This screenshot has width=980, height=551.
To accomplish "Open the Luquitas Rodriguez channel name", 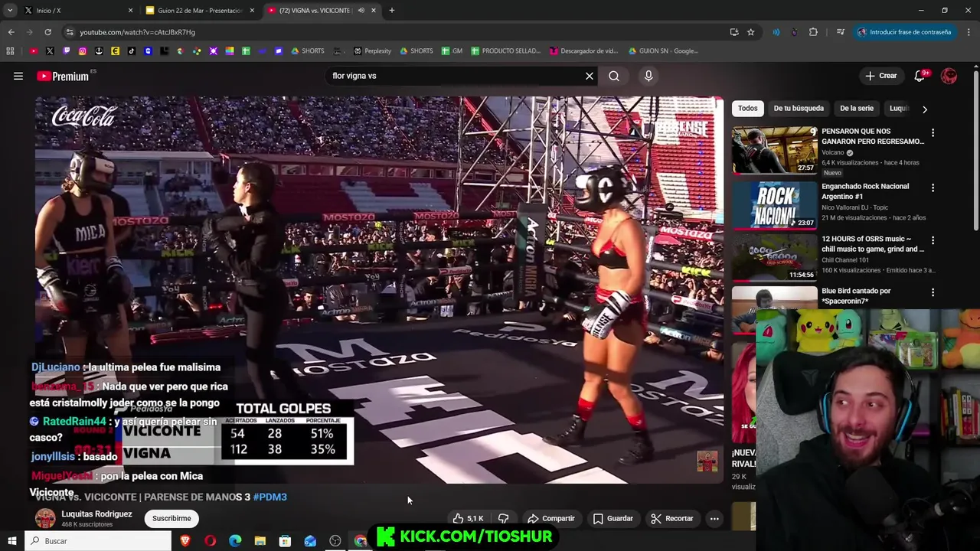I will pos(96,514).
